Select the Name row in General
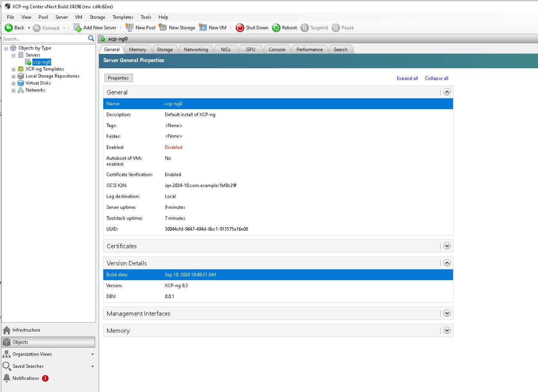The width and height of the screenshot is (538, 392). [278, 104]
